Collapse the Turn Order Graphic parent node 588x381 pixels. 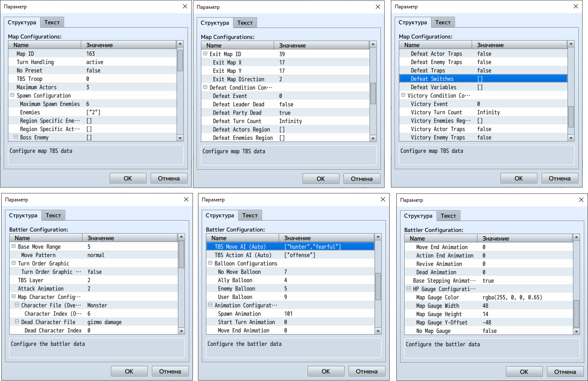coord(13,263)
